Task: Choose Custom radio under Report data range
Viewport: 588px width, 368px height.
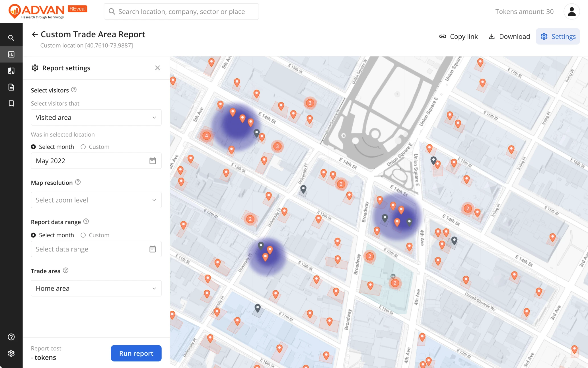Action: click(83, 235)
